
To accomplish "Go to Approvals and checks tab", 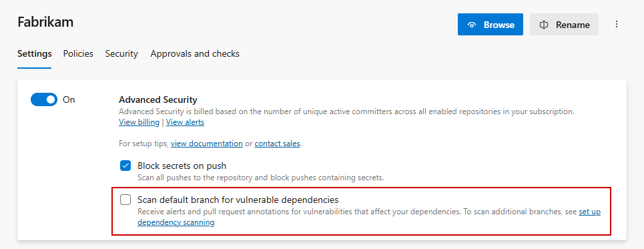I will point(195,54).
